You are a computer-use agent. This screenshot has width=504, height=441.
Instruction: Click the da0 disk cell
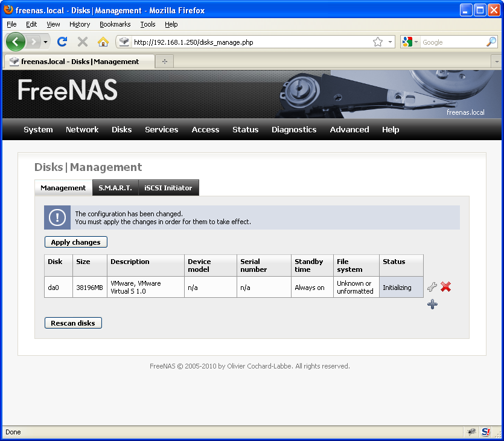[59, 287]
